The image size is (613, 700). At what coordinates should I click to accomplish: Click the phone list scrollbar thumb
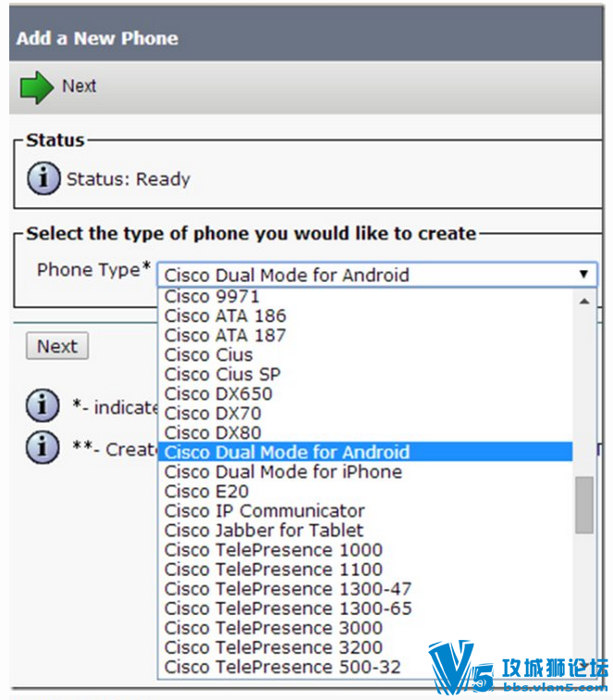(584, 505)
